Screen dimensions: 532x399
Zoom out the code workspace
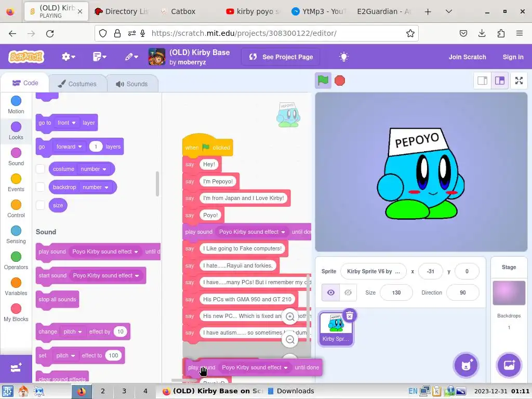pyautogui.click(x=290, y=339)
